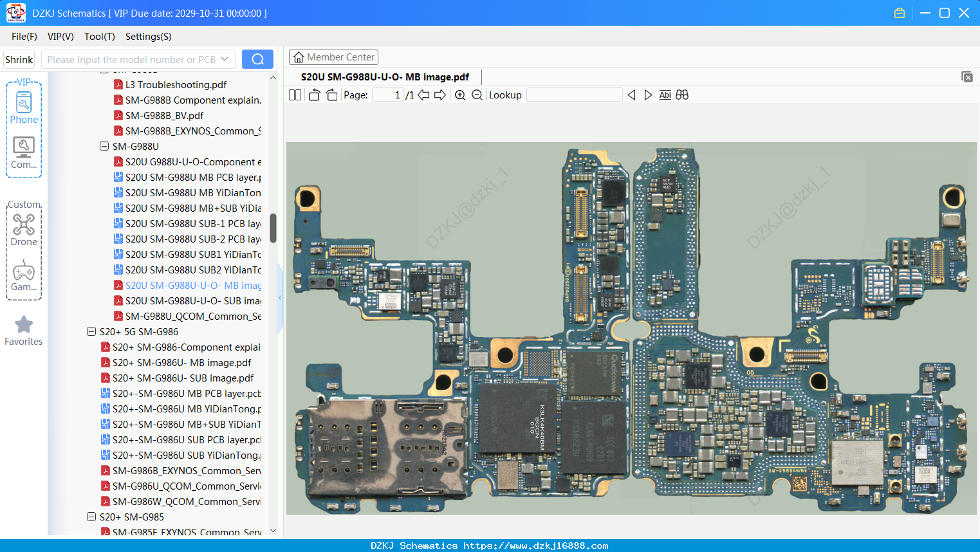Click the yellow briefcase icon in title bar
The image size is (980, 552).
coord(900,13)
